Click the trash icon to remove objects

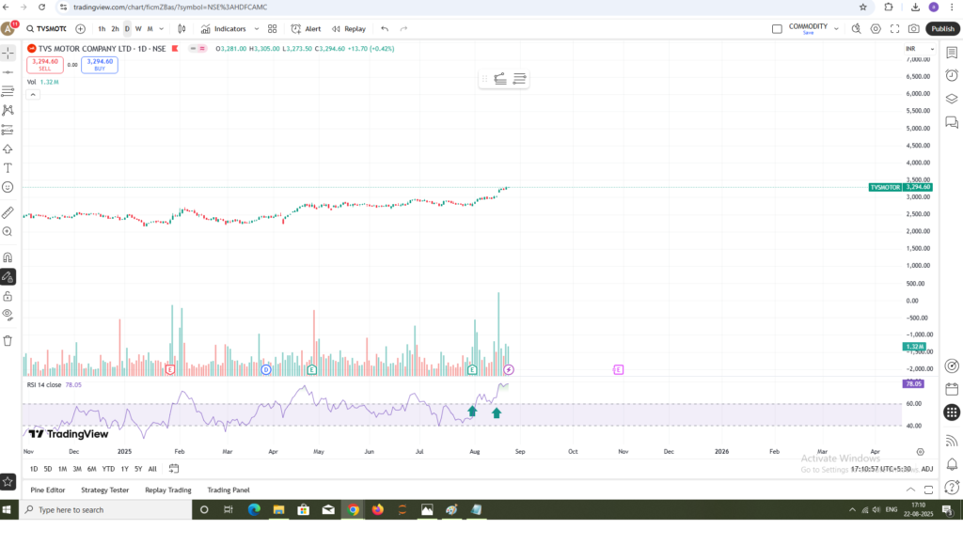point(8,341)
